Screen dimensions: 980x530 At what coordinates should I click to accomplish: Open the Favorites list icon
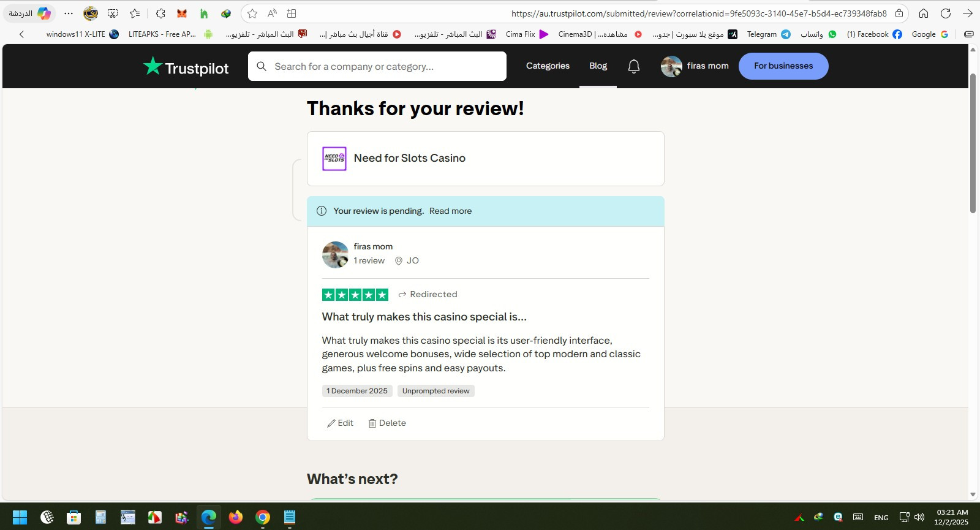135,13
